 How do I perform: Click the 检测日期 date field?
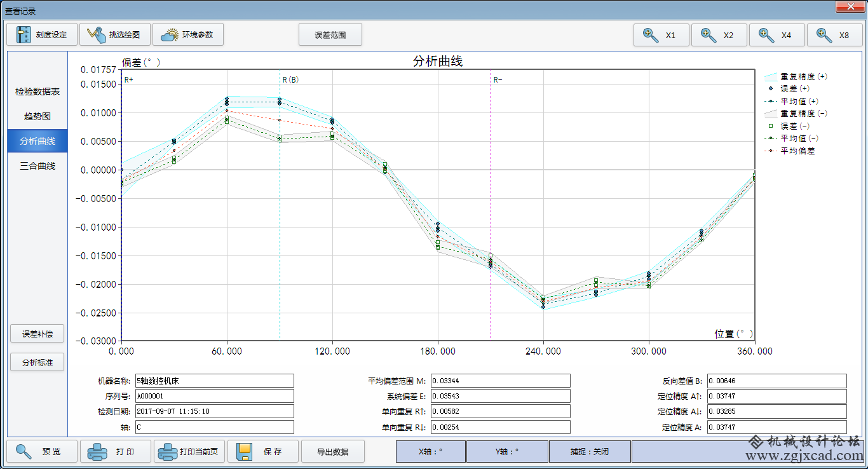point(215,411)
